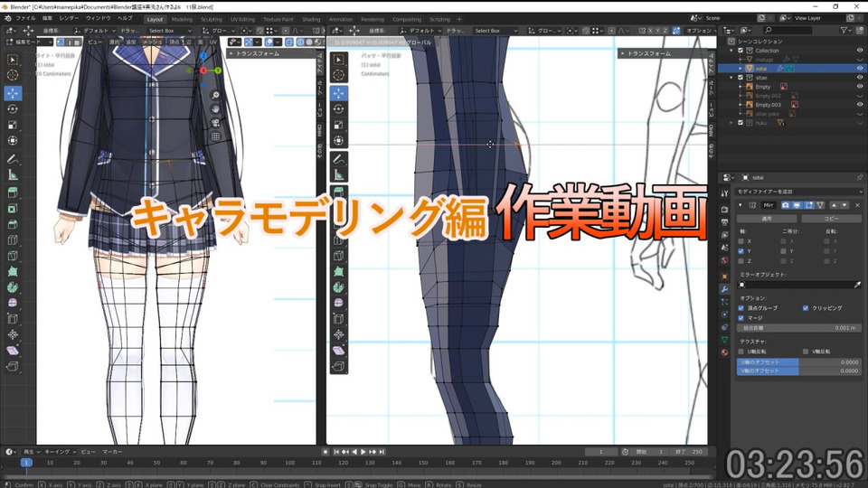Open Select Box dropdown in right header
The width and height of the screenshot is (868, 488).
(495, 31)
